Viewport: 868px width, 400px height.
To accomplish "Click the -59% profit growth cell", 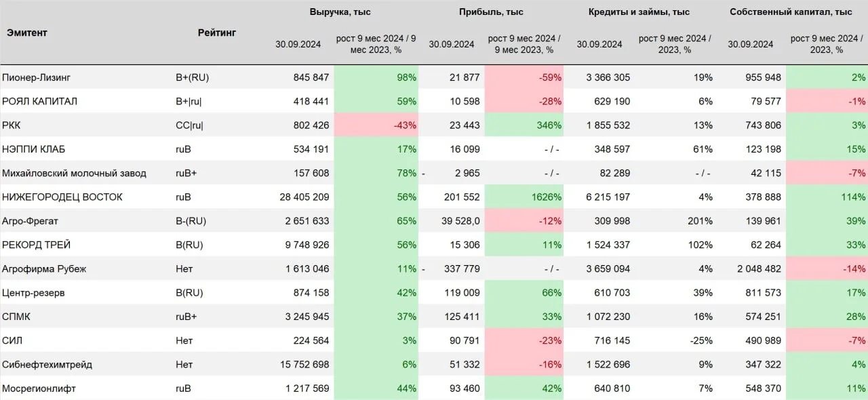I will point(524,77).
